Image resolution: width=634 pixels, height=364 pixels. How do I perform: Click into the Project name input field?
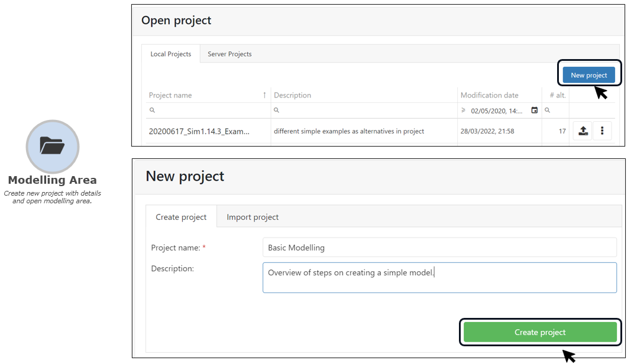point(439,248)
